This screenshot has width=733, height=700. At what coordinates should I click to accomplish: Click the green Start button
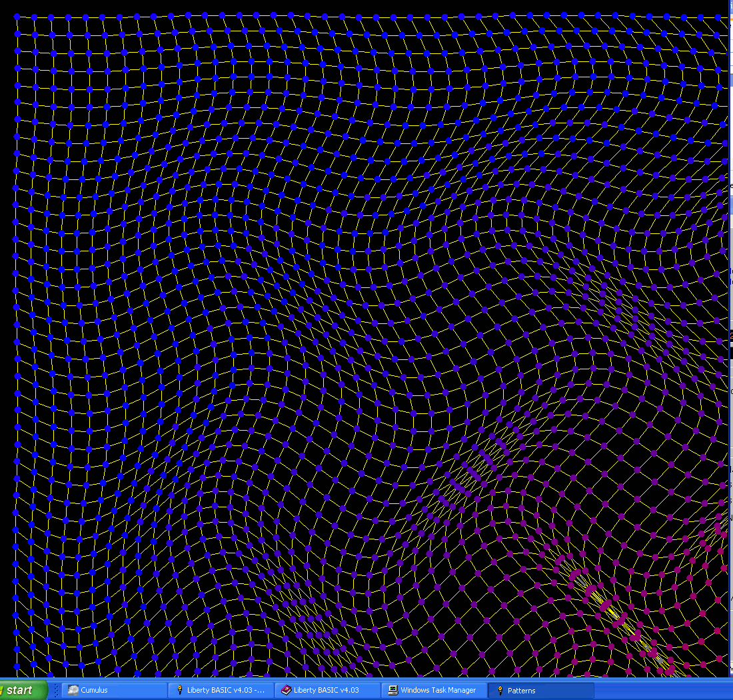tap(23, 690)
